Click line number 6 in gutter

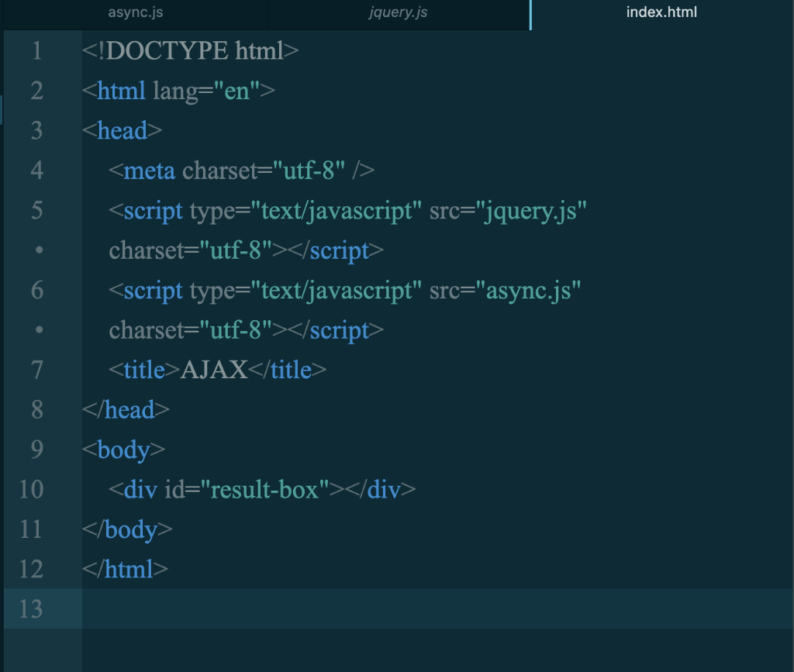(36, 291)
